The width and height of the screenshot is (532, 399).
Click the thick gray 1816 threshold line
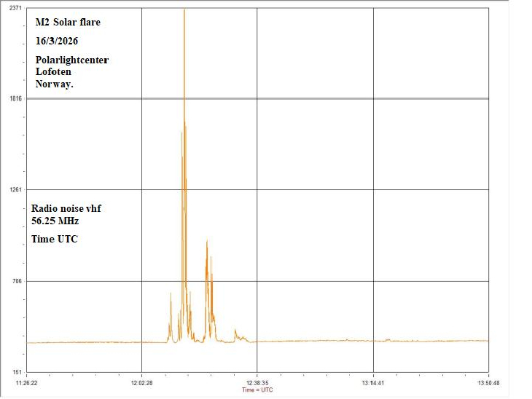tap(328, 98)
